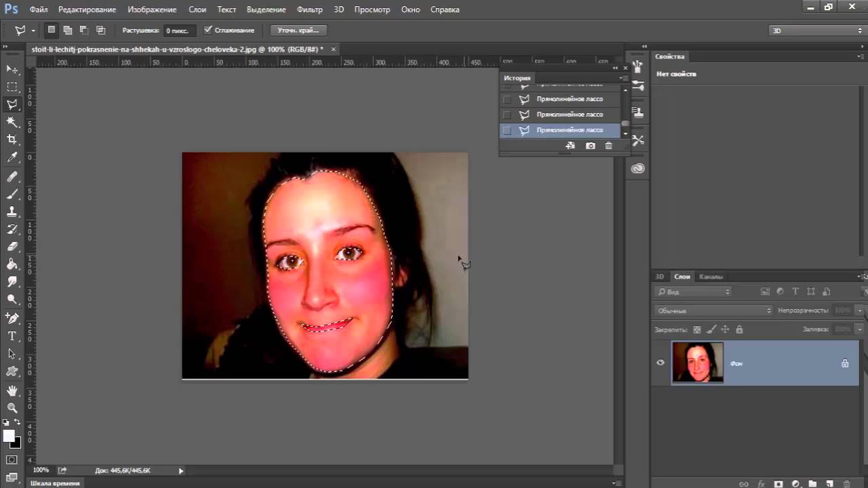The height and width of the screenshot is (488, 868).
Task: Click the Растушевка feather input field
Action: 180,30
